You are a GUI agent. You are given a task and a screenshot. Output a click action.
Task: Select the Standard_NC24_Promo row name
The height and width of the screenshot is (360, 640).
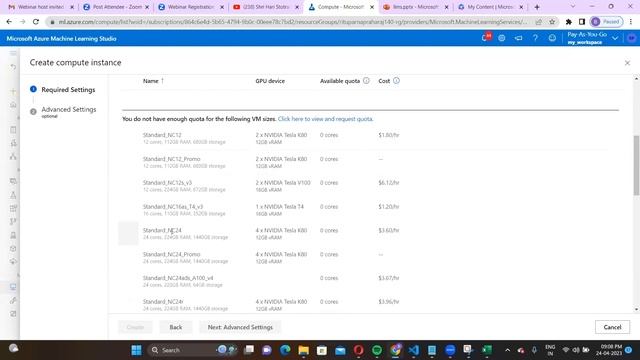point(171,254)
